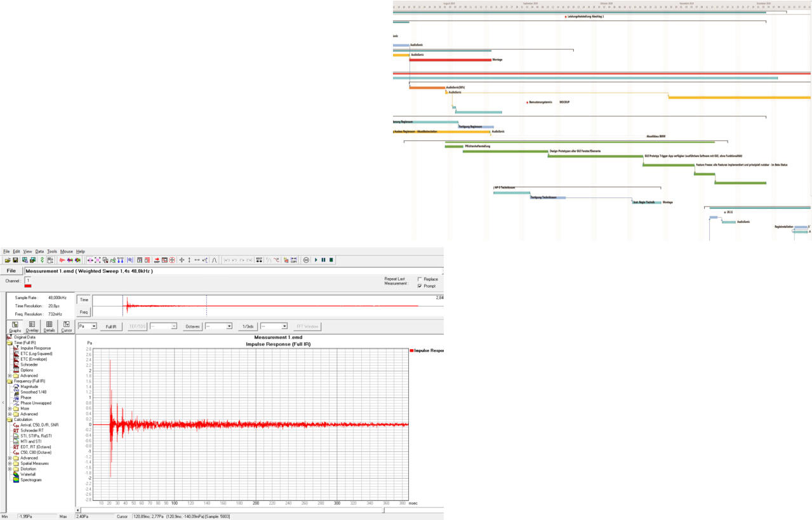812x520 pixels.
Task: Switch overview to Freq view
Action: pos(84,312)
